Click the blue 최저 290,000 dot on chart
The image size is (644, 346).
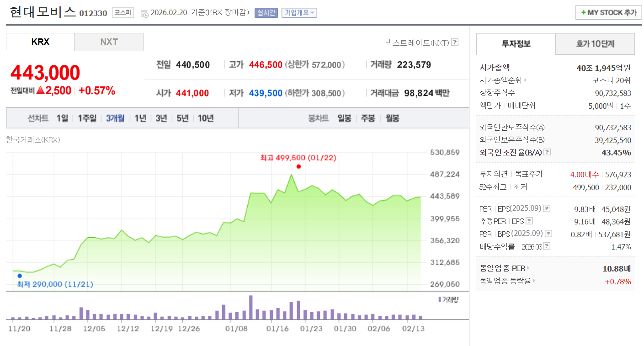coord(20,276)
